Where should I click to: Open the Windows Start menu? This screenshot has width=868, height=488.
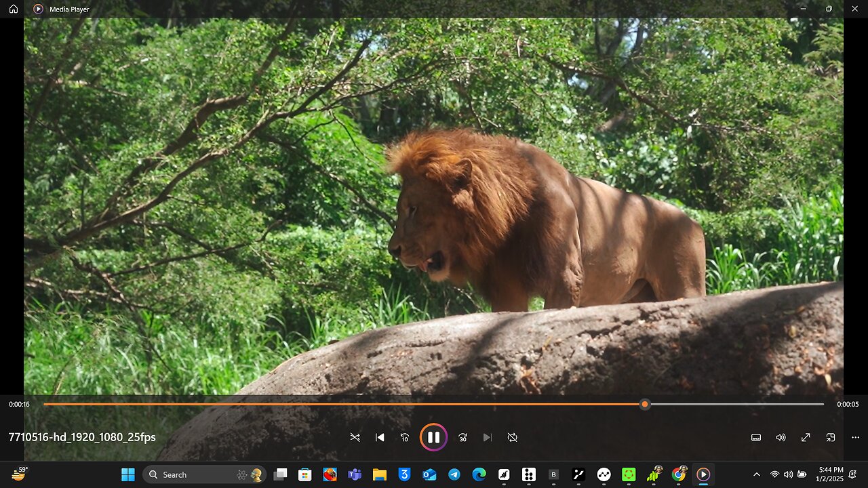coord(127,474)
